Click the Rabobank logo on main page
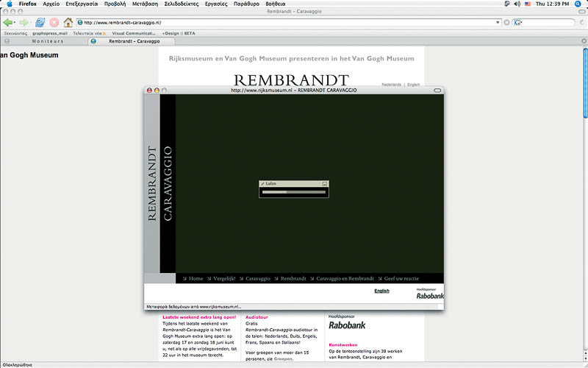This screenshot has height=368, width=588. pos(347,325)
